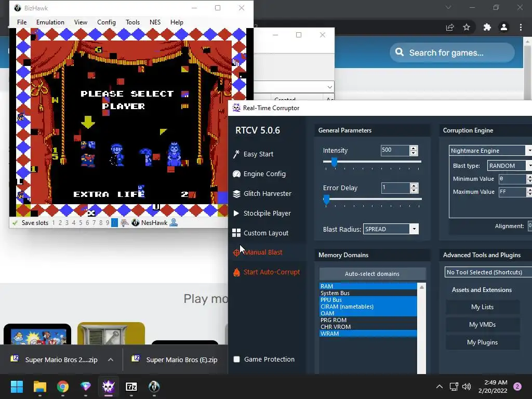
Task: Open Chrome profile avatar icon
Action: pos(504,27)
